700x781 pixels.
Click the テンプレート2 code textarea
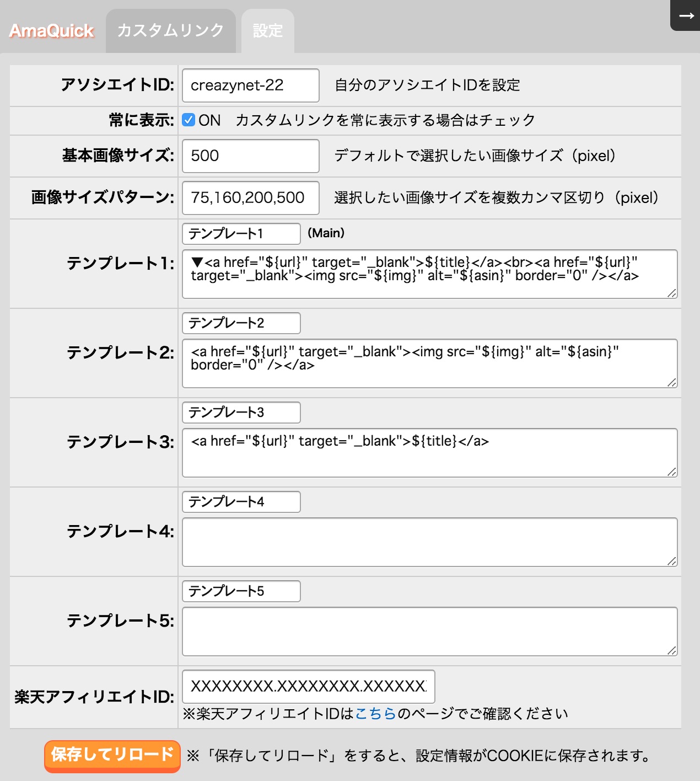tap(429, 363)
